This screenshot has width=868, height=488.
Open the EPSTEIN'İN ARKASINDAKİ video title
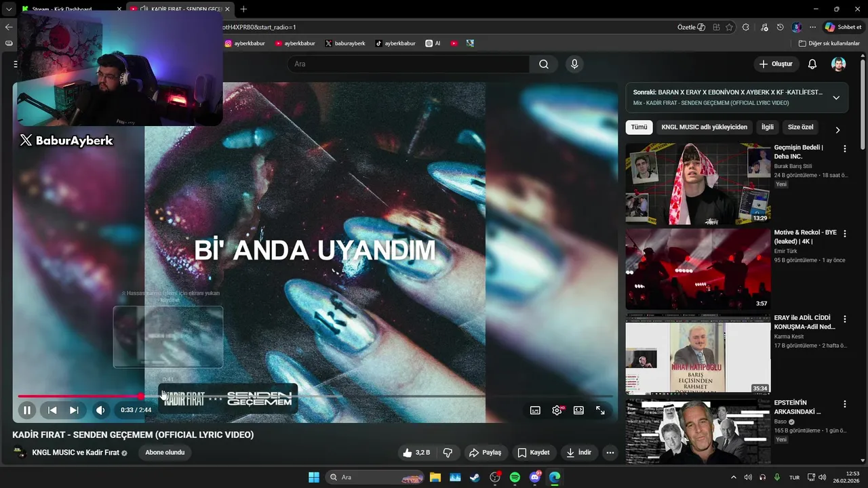[x=798, y=407]
